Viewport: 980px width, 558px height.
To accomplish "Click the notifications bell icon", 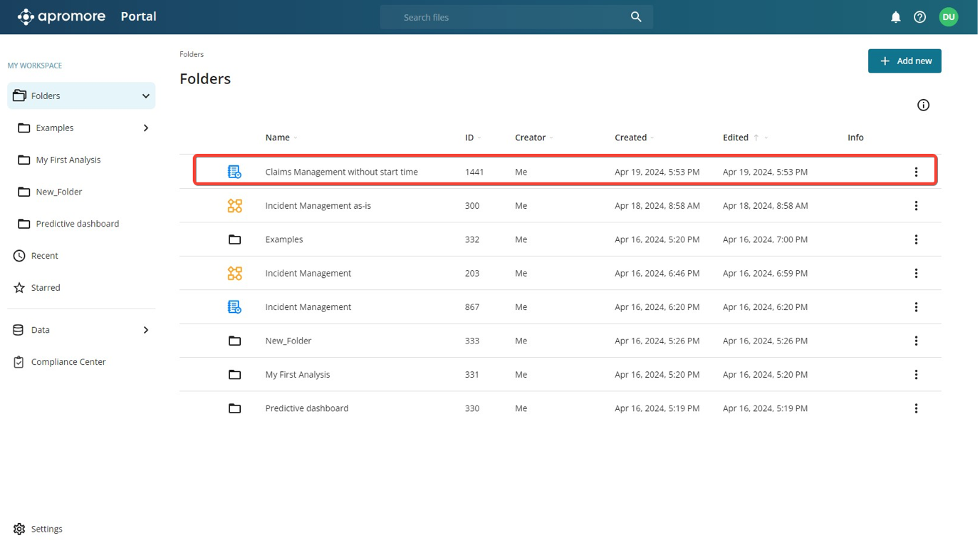I will tap(895, 17).
